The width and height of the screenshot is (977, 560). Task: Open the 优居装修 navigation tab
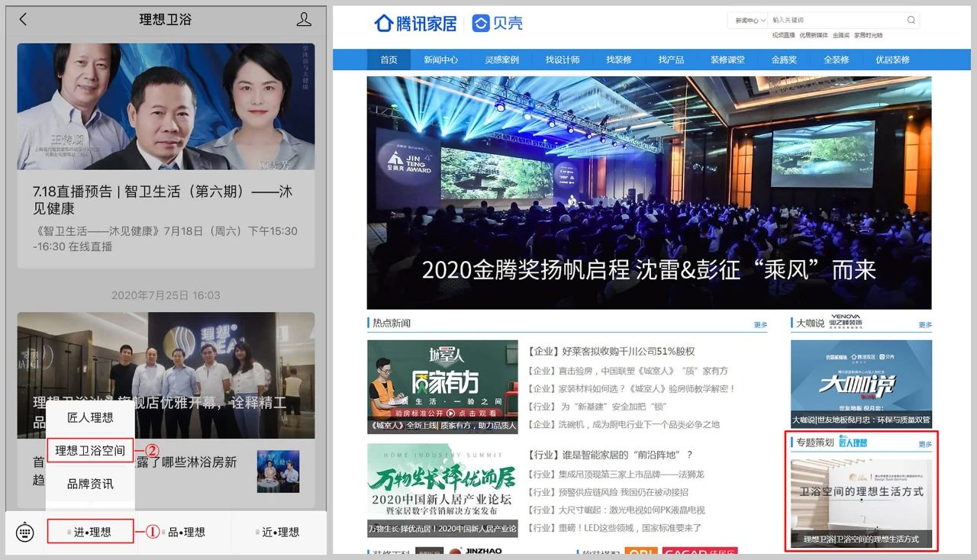[892, 60]
